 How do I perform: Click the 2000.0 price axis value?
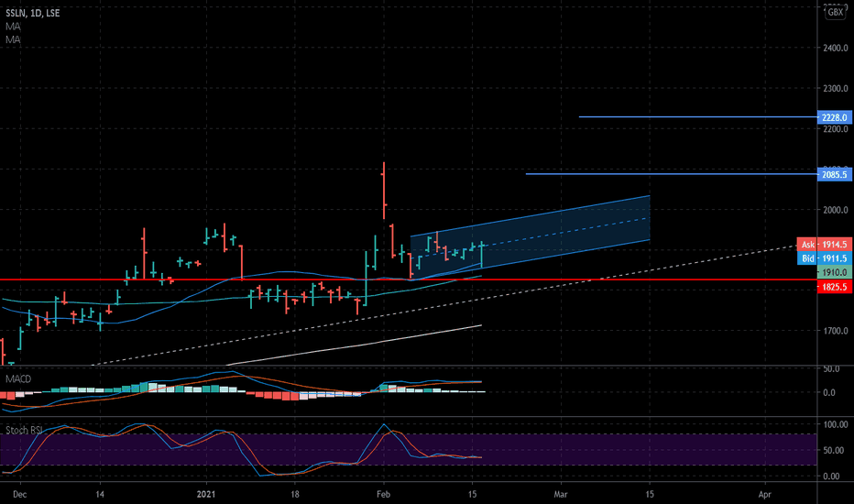pos(835,210)
